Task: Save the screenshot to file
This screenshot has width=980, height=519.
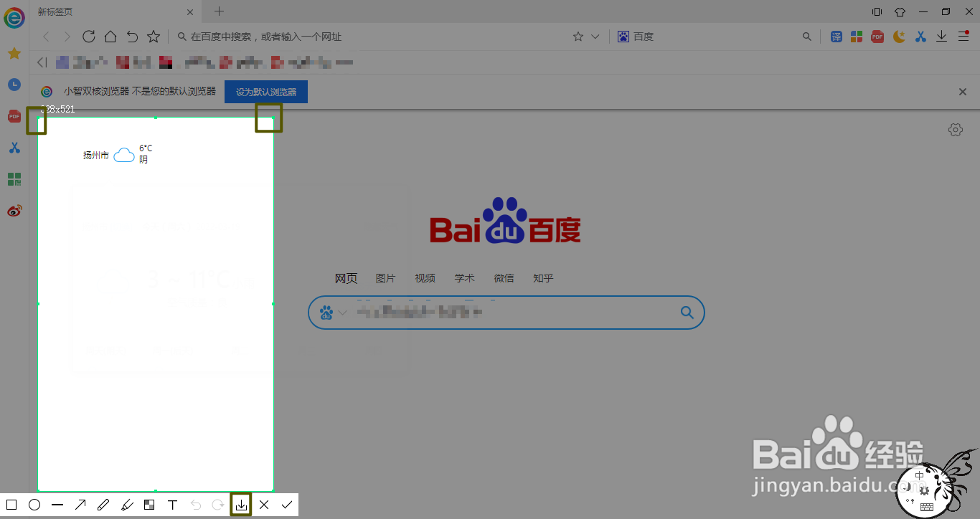Action: click(x=241, y=505)
